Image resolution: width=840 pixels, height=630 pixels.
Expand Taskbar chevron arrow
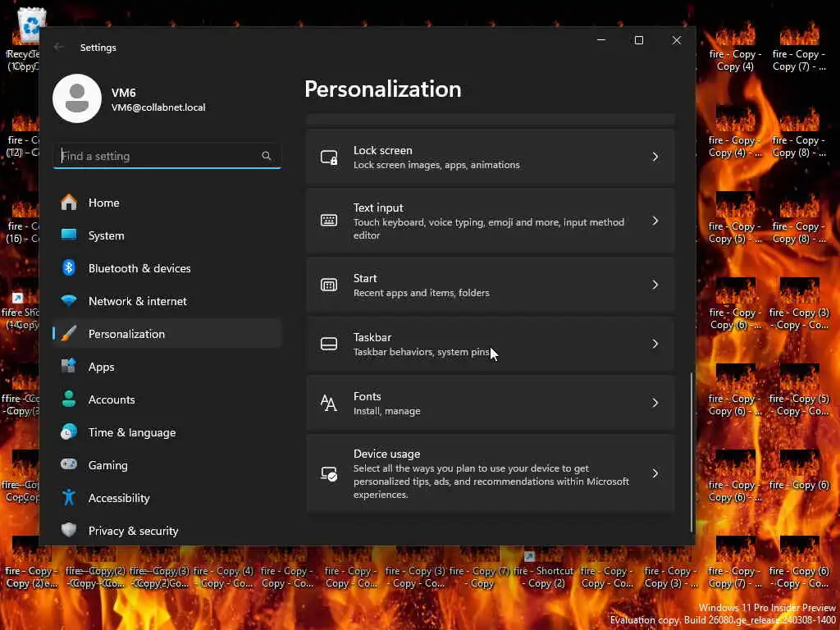point(655,344)
